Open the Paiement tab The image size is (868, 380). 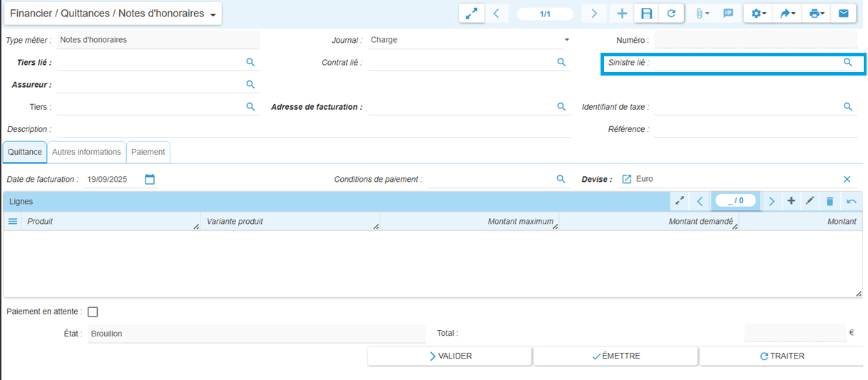(148, 152)
